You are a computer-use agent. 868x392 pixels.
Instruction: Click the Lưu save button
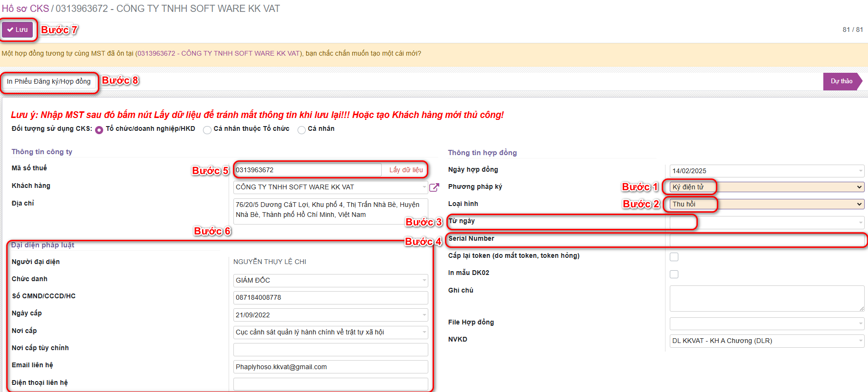[18, 29]
